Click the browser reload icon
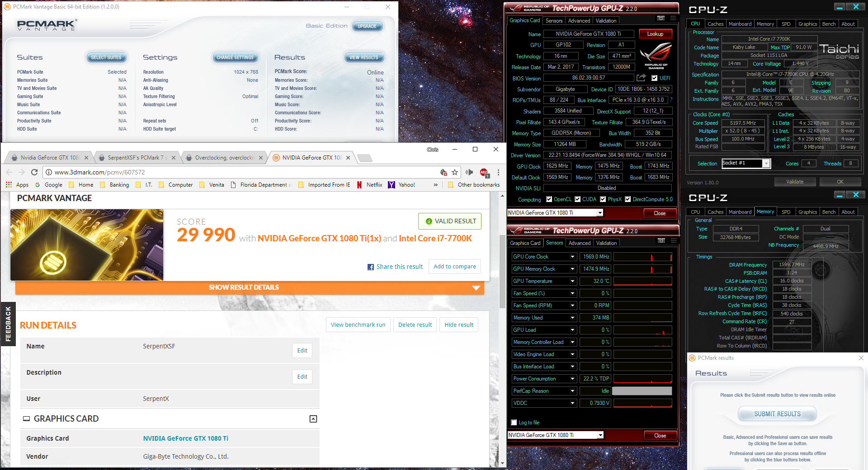 [x=34, y=172]
